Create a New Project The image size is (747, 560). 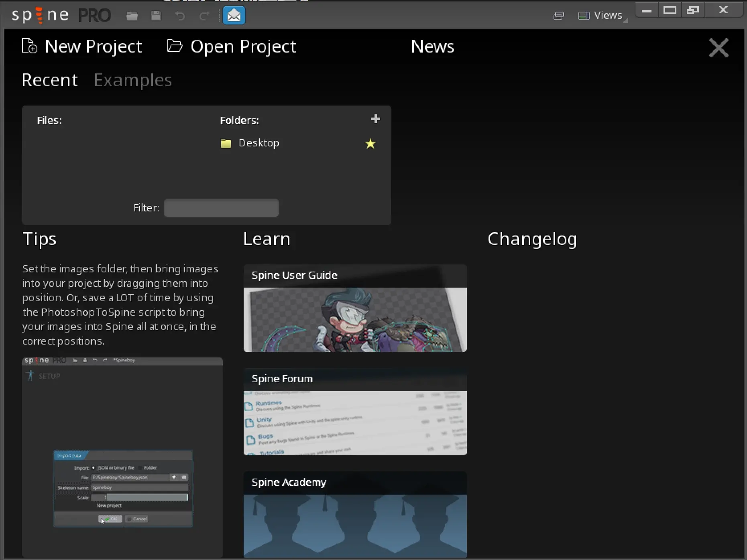(x=82, y=47)
